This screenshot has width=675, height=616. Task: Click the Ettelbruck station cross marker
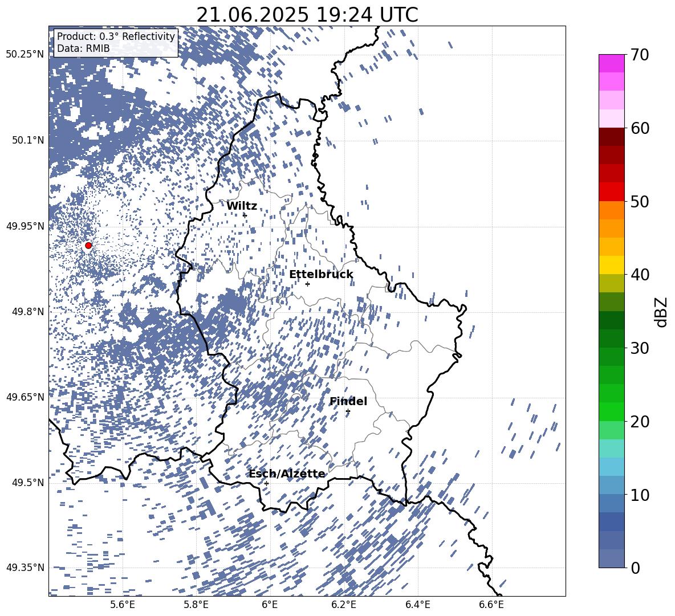307,284
